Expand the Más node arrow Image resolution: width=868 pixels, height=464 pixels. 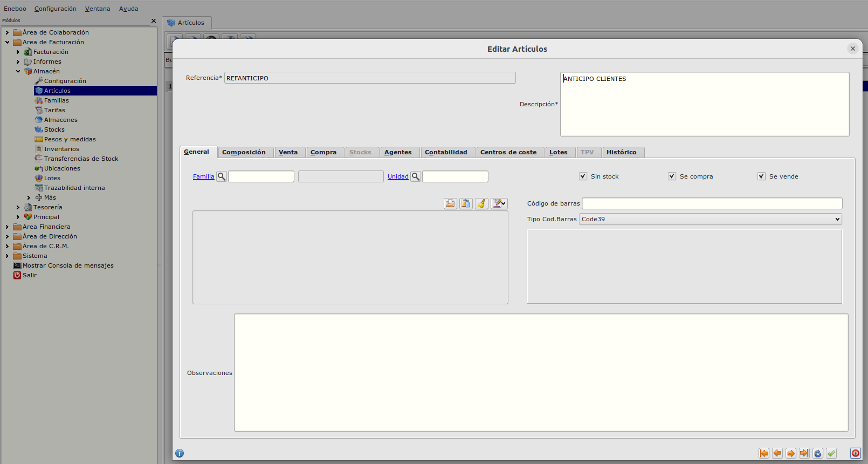pos(29,197)
